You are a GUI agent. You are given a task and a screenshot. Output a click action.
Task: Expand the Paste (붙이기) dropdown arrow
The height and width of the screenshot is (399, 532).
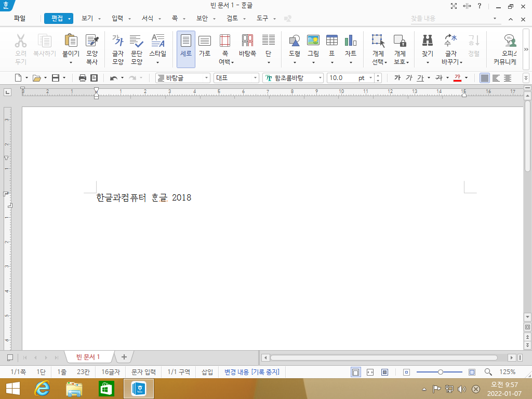[71, 62]
